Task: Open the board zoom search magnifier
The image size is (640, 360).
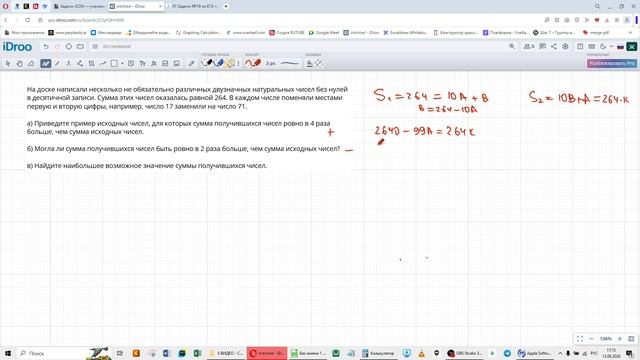Action: pyautogui.click(x=512, y=47)
